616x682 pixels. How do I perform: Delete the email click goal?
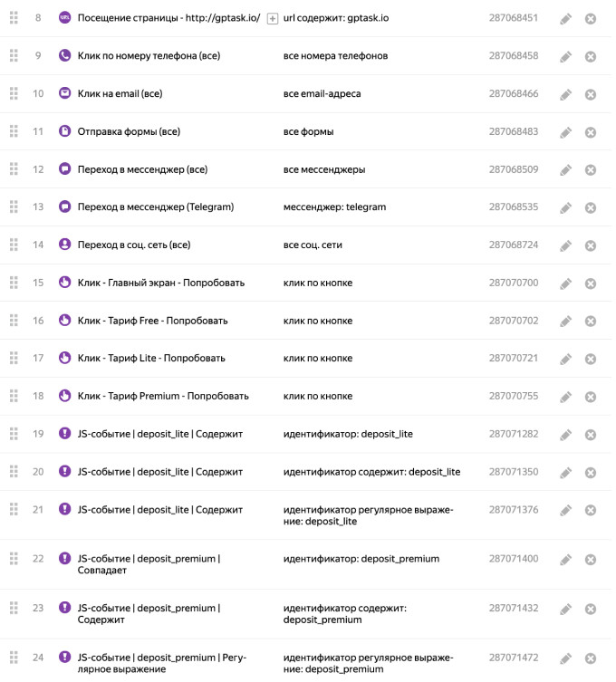click(x=591, y=94)
